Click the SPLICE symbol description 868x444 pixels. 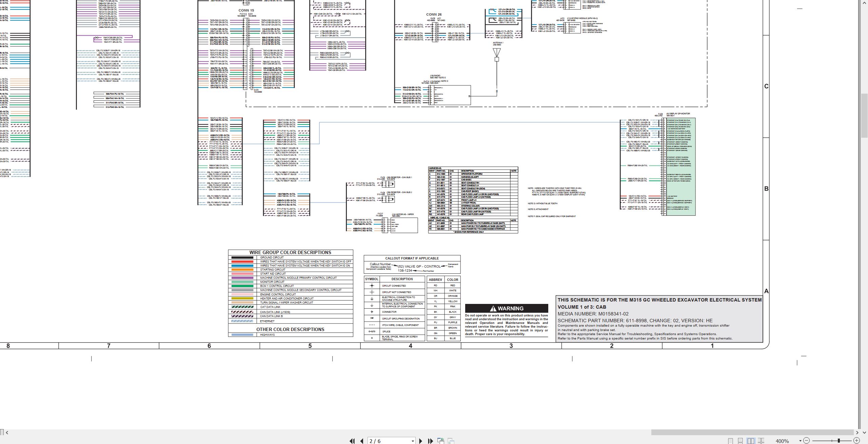coord(386,331)
